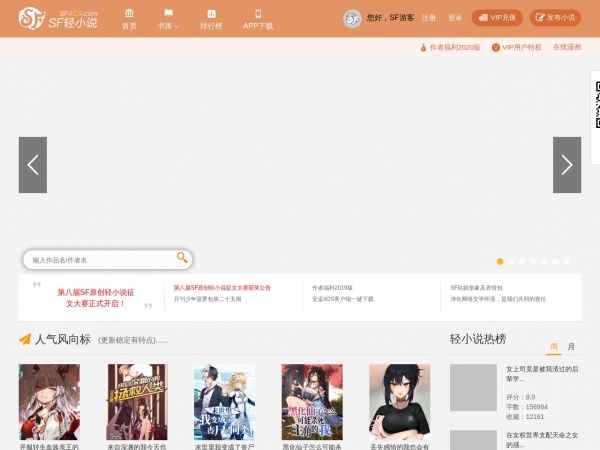Open 净化网络文学环境 notice link
Image resolution: width=600 pixels, height=450 pixels.
[498, 299]
